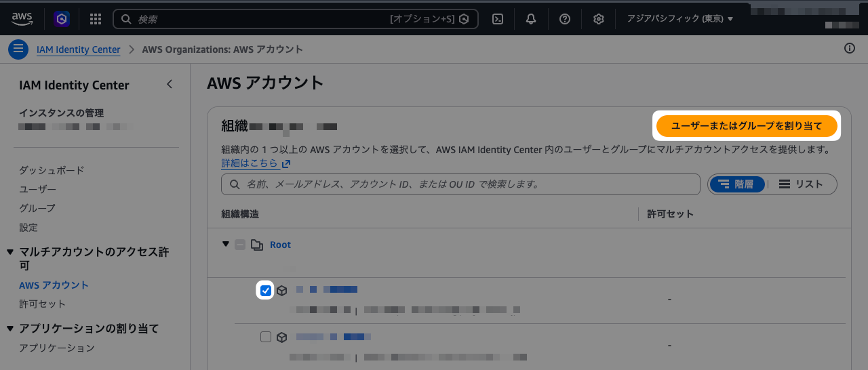Open the アジアパシフィック (東京) region dropdown
This screenshot has height=370, width=868.
[680, 19]
